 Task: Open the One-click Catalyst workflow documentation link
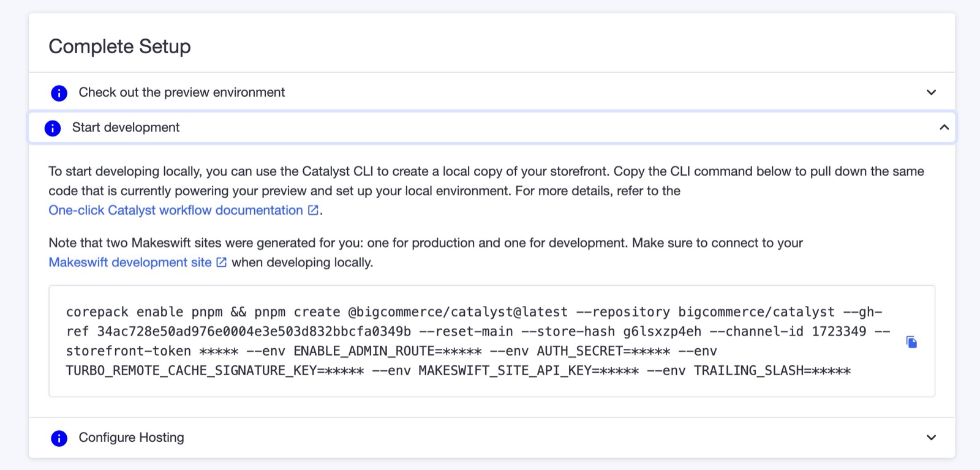click(x=175, y=211)
